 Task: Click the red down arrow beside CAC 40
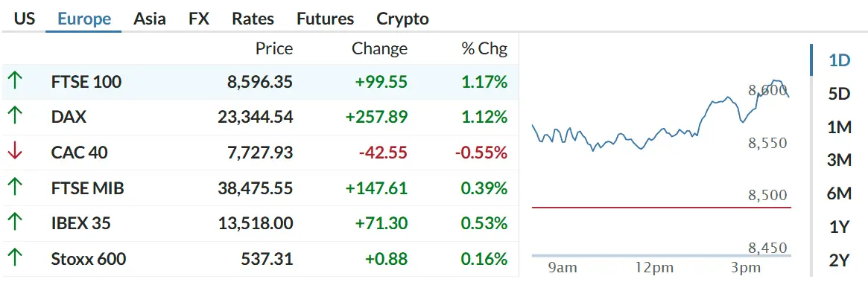(14, 153)
